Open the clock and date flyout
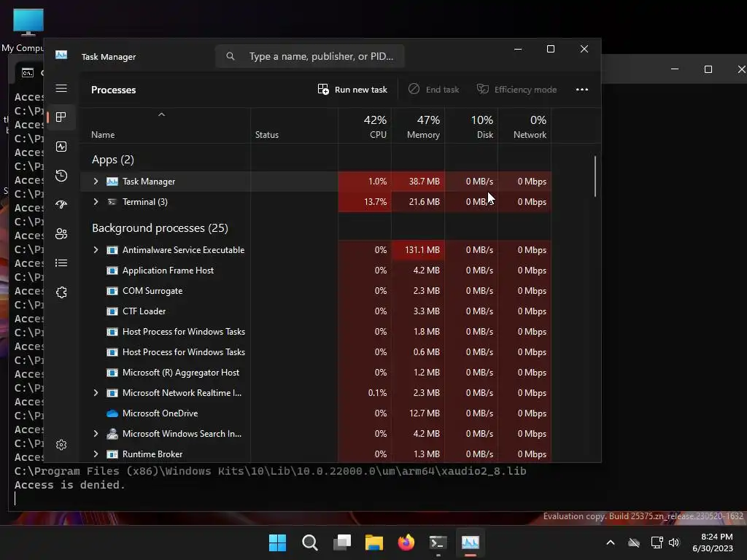This screenshot has width=747, height=560. coord(713,542)
